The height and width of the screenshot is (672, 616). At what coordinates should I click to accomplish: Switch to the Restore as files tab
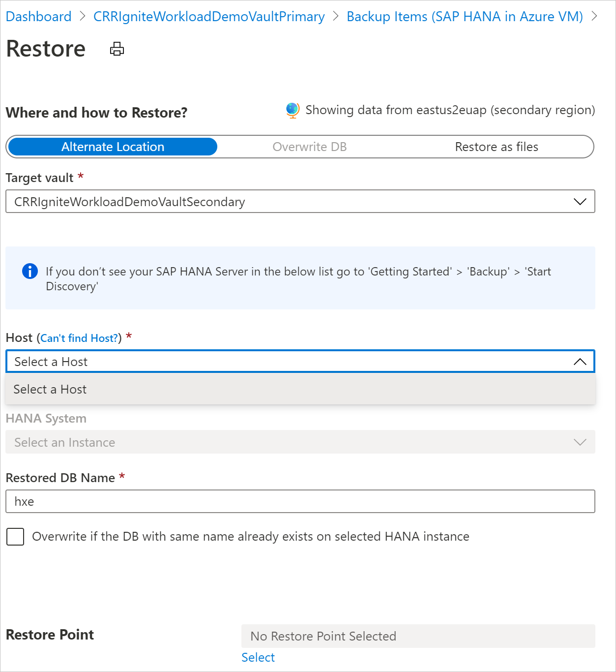497,147
